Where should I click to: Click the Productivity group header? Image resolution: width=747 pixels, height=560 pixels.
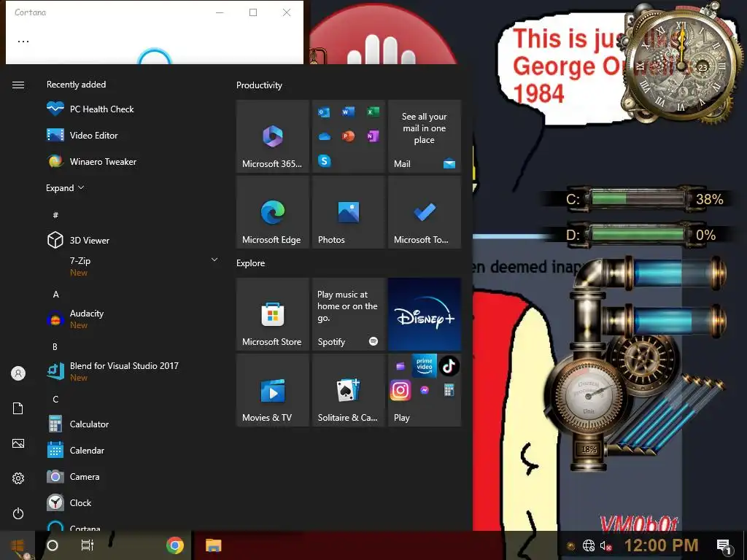[x=259, y=85]
